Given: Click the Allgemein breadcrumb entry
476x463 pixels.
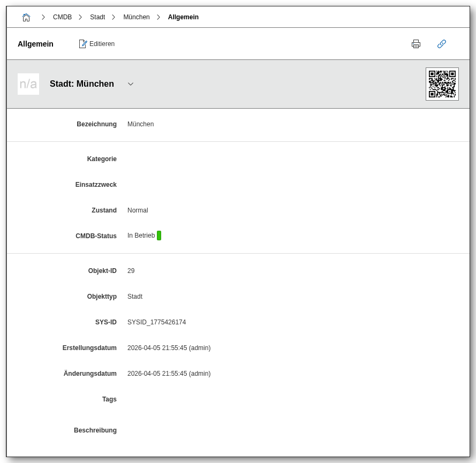Looking at the screenshot, I should tap(183, 17).
